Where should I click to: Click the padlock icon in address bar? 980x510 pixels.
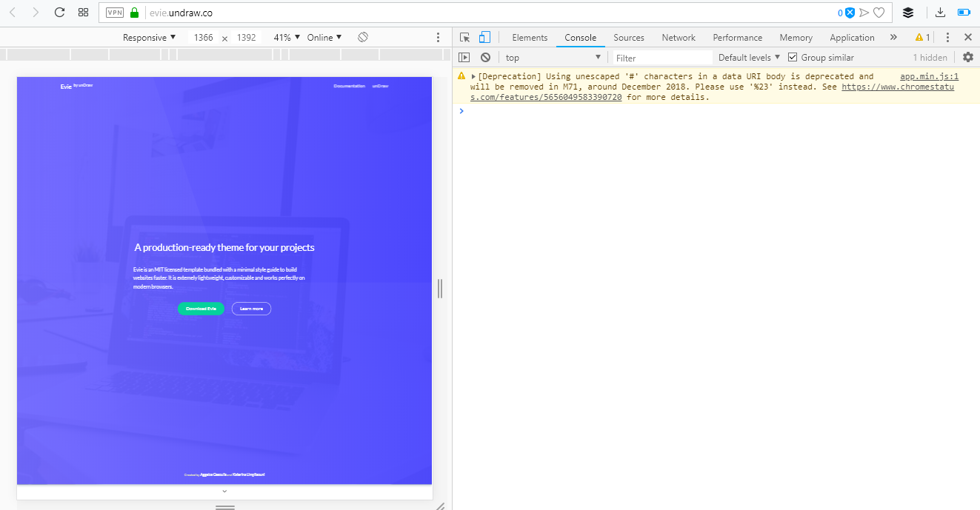(134, 12)
